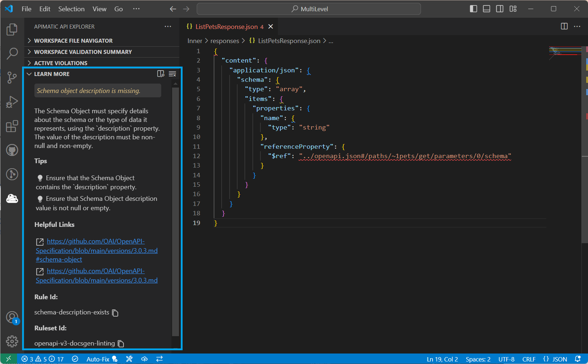Change indentation via Spaces: 2

coord(478,359)
